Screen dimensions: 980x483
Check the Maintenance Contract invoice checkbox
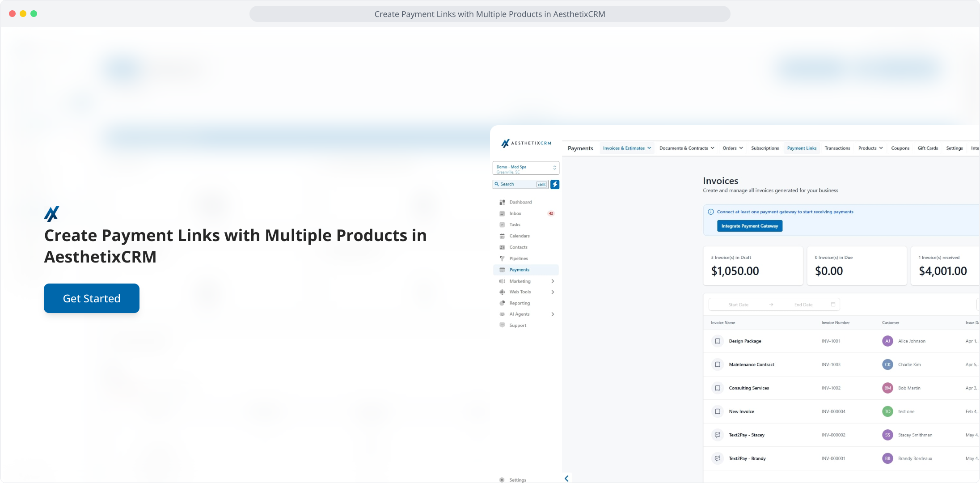(x=718, y=364)
